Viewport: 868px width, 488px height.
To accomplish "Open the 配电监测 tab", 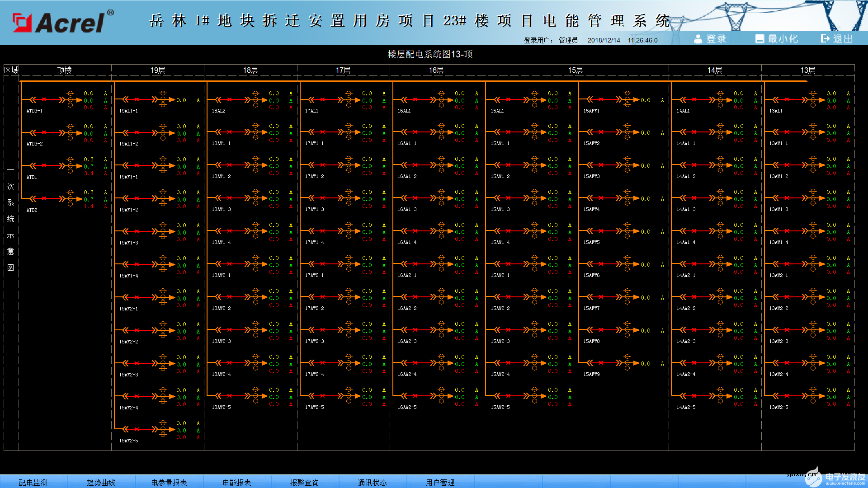I will point(33,482).
